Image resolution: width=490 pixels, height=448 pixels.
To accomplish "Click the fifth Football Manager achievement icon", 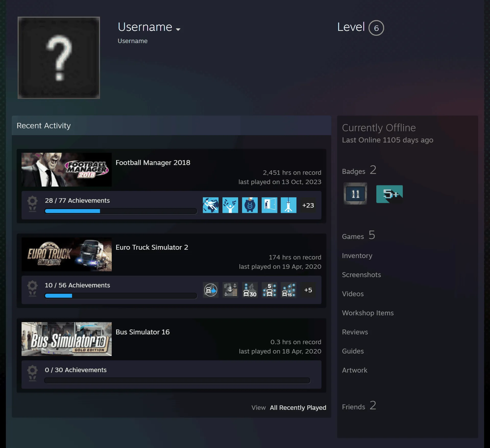I will pyautogui.click(x=289, y=205).
